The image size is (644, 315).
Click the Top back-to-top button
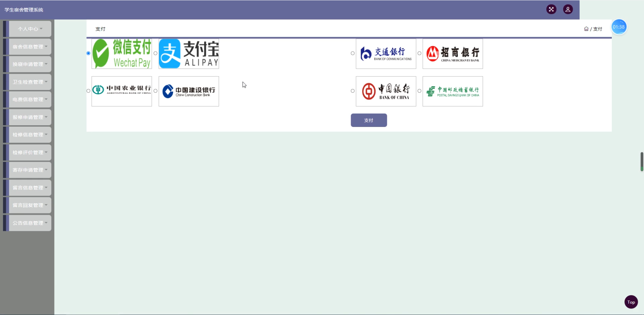tap(631, 302)
